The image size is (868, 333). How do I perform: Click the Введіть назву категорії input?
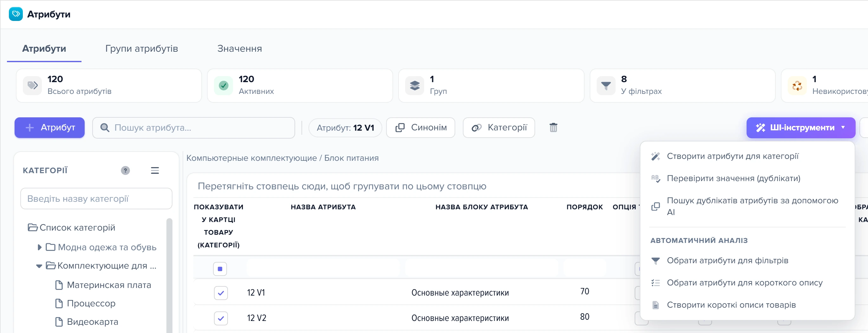pos(96,199)
